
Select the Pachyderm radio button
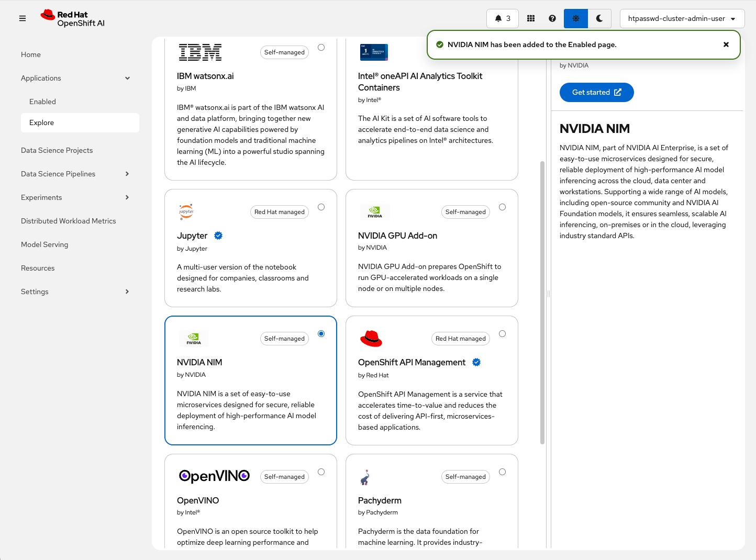(x=503, y=472)
